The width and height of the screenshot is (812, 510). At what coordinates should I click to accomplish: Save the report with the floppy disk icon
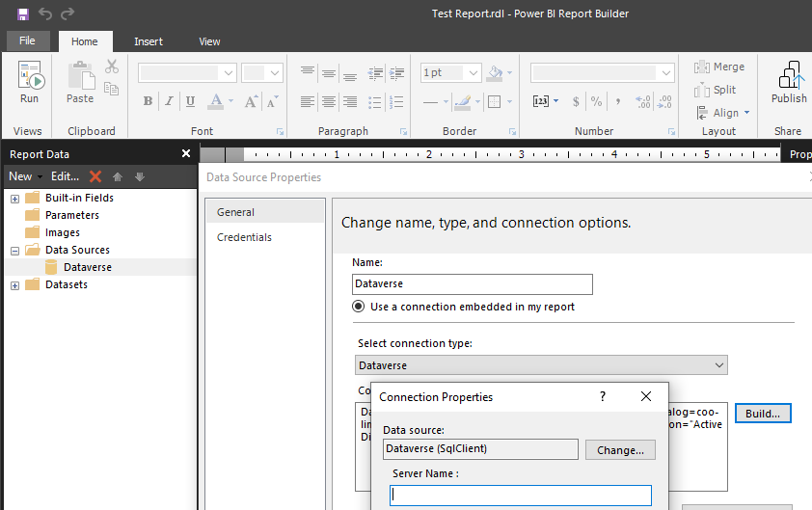[x=22, y=14]
